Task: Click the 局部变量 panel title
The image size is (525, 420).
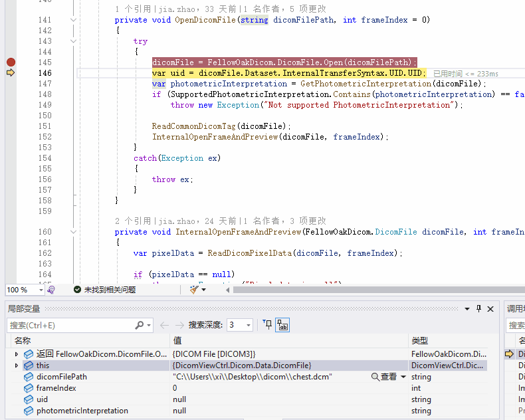Action: pyautogui.click(x=24, y=309)
